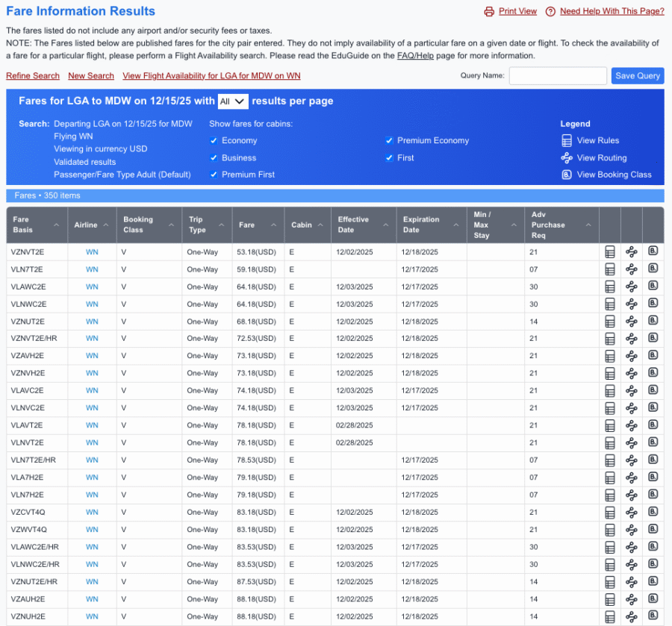Uncheck the First cabin checkbox
This screenshot has width=672, height=626.
[x=389, y=157]
